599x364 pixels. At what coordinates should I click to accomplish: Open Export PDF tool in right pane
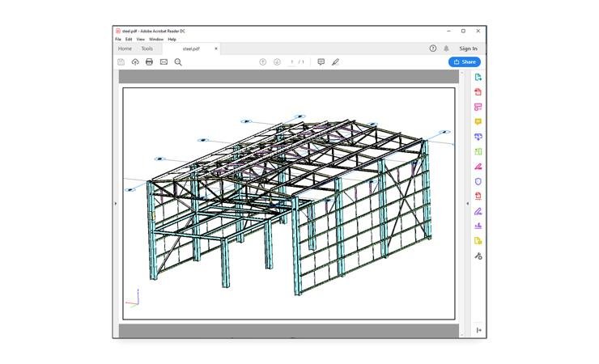coord(478,78)
